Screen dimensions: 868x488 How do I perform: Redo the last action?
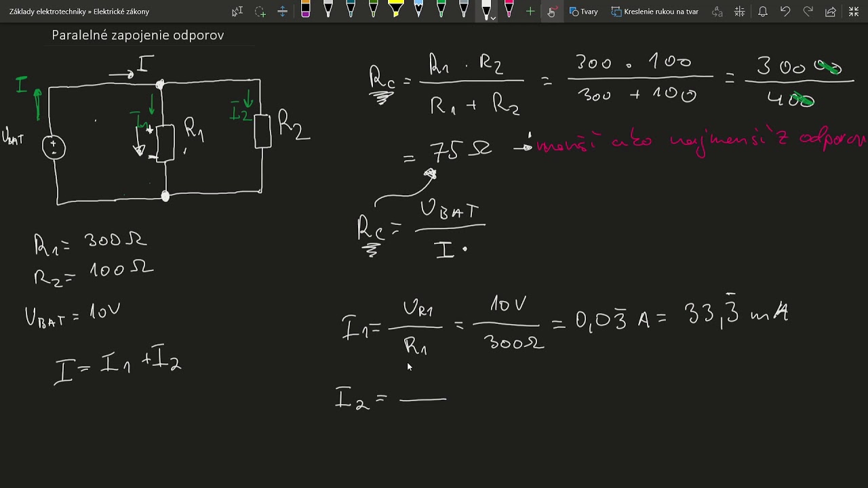click(808, 12)
